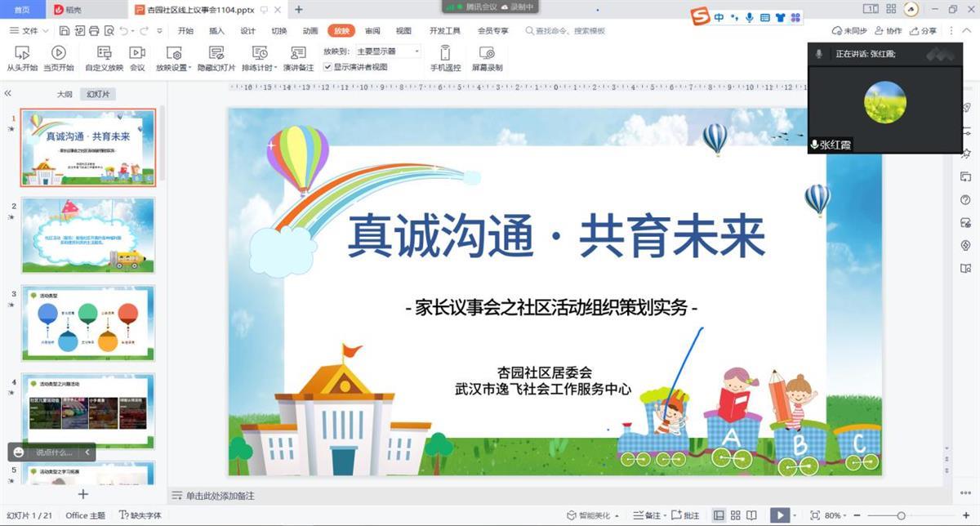Expand 智能美化 menu in status bar
The width and height of the screenshot is (980, 526).
point(594,515)
